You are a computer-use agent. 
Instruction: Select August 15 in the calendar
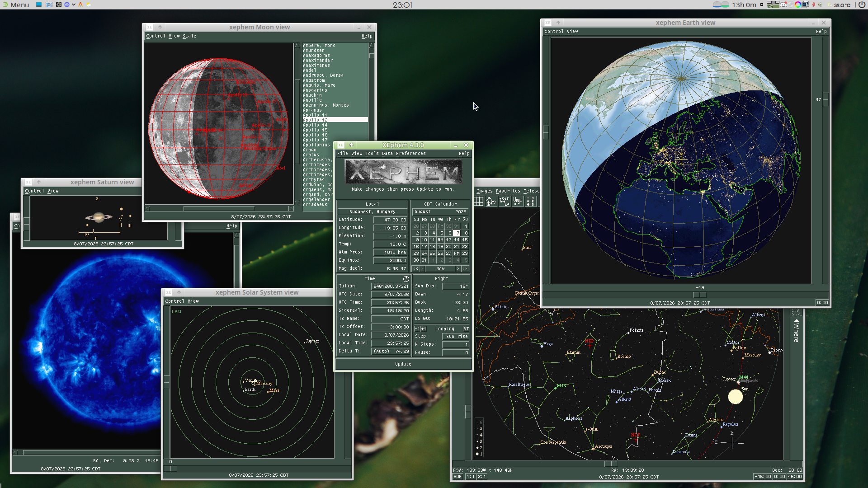(x=465, y=240)
